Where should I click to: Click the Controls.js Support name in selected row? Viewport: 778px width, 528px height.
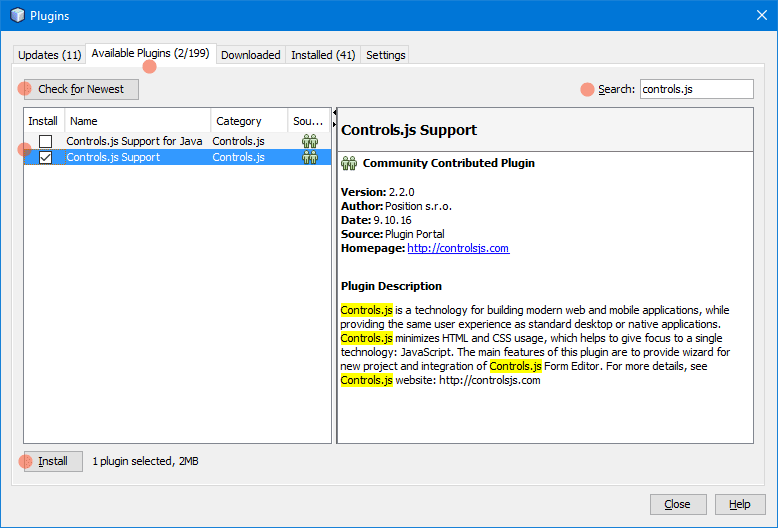(113, 157)
